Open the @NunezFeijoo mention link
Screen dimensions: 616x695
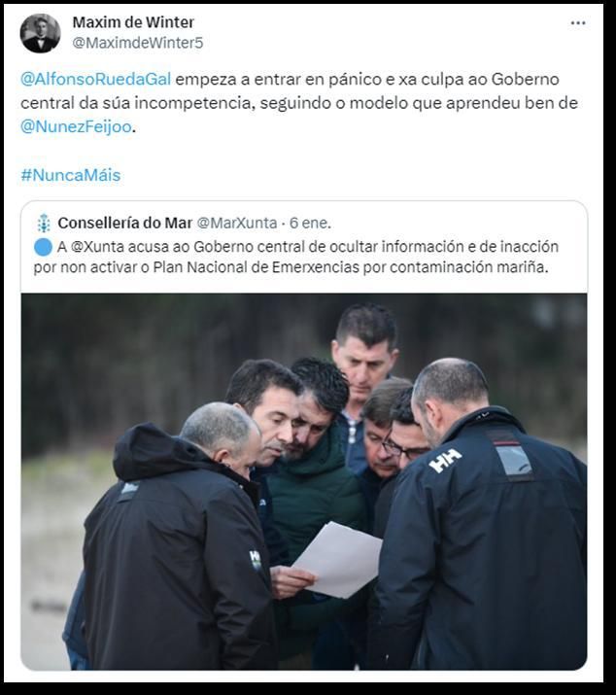pyautogui.click(x=76, y=126)
